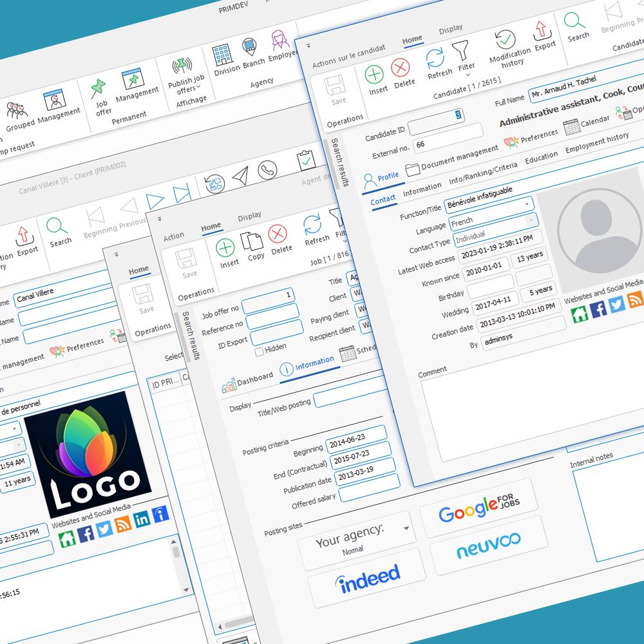The image size is (644, 644).
Task: Click Insert in job window
Action: 225,248
